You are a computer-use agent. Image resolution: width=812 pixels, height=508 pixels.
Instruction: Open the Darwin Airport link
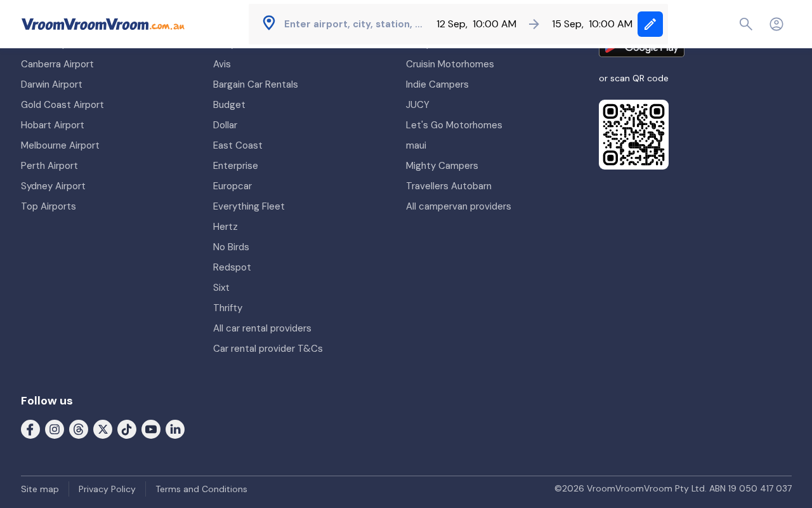pos(51,84)
